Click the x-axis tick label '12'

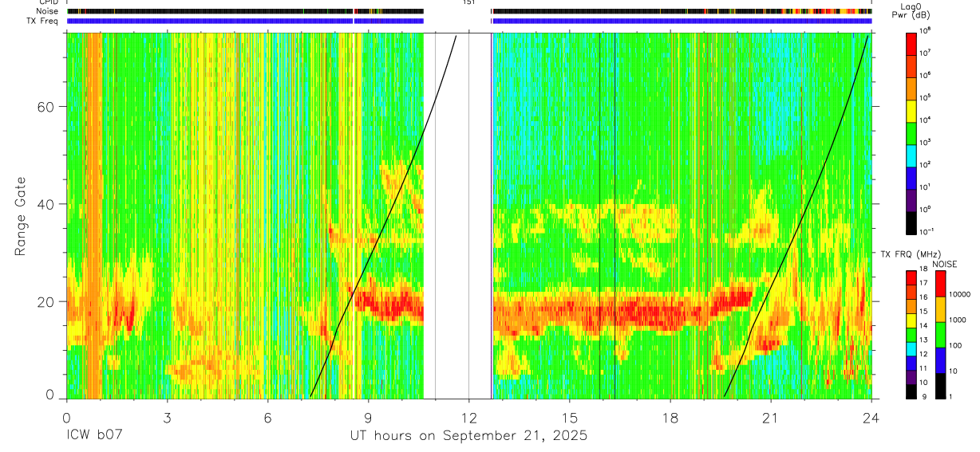click(x=469, y=417)
